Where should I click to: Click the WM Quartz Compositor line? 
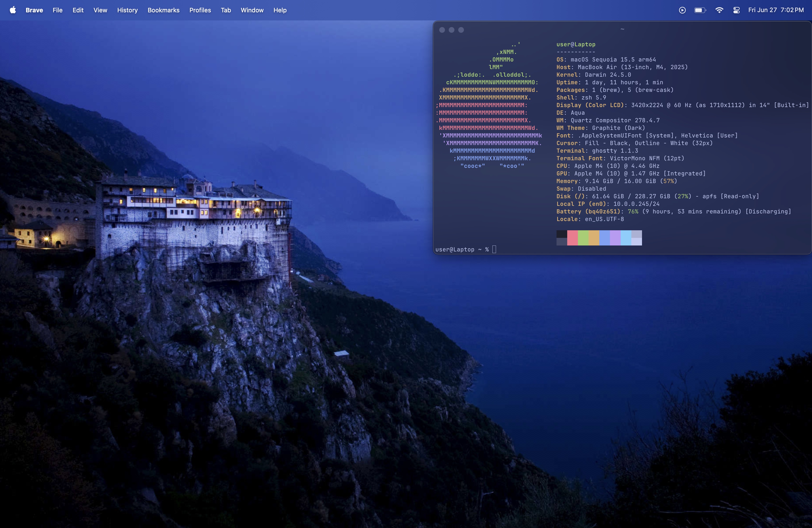pyautogui.click(x=608, y=120)
